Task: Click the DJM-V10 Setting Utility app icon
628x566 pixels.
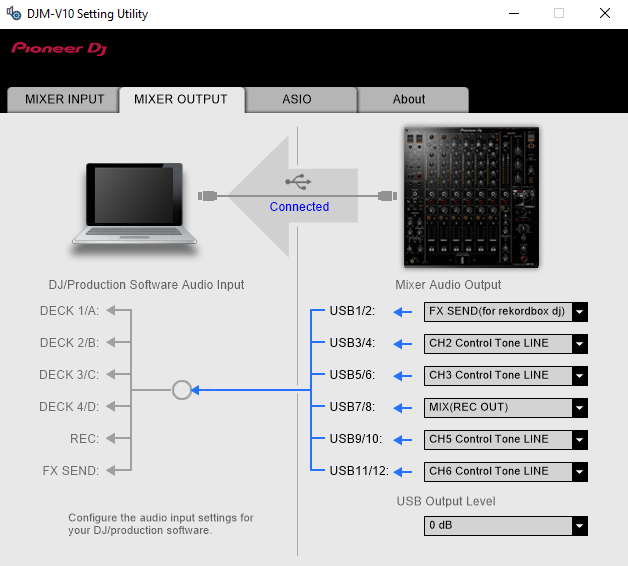Action: [14, 13]
